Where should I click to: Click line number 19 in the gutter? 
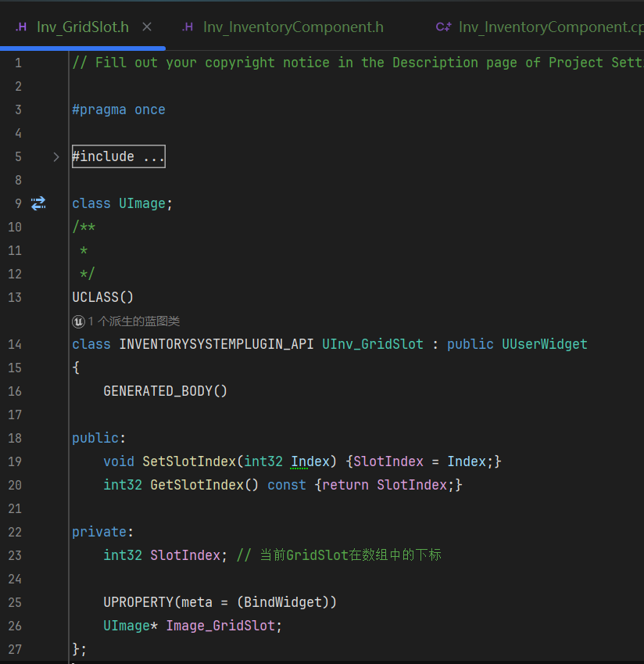15,461
